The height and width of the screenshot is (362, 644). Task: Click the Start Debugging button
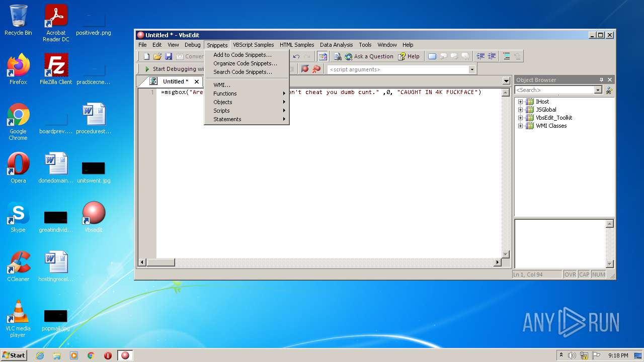coord(174,69)
